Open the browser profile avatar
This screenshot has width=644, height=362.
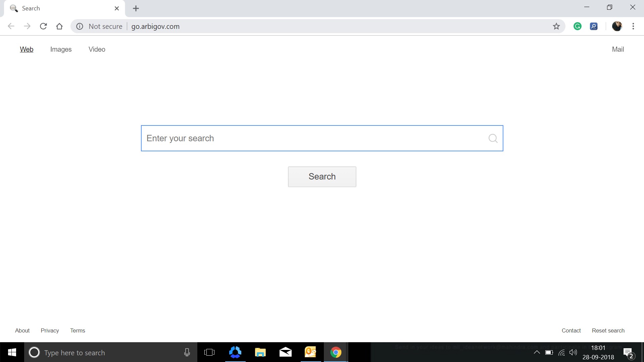(x=617, y=26)
